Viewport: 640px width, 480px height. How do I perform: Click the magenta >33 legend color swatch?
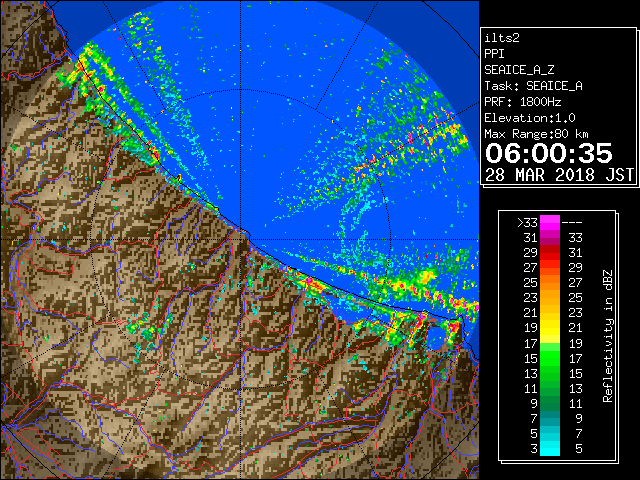[550, 223]
